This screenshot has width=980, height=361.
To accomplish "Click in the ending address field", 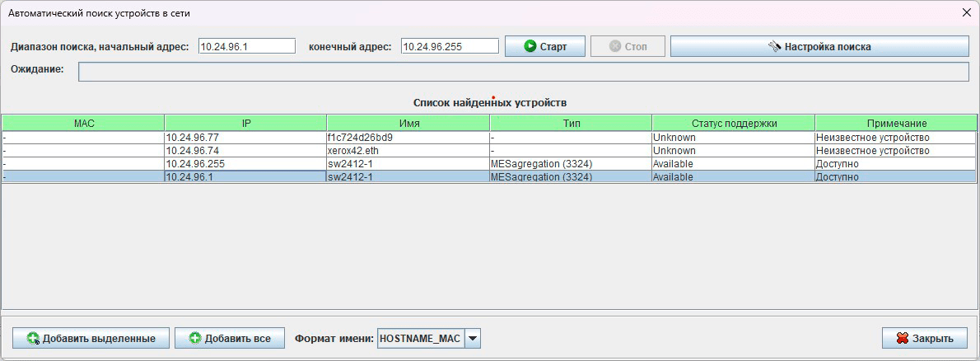I will pyautogui.click(x=450, y=47).
